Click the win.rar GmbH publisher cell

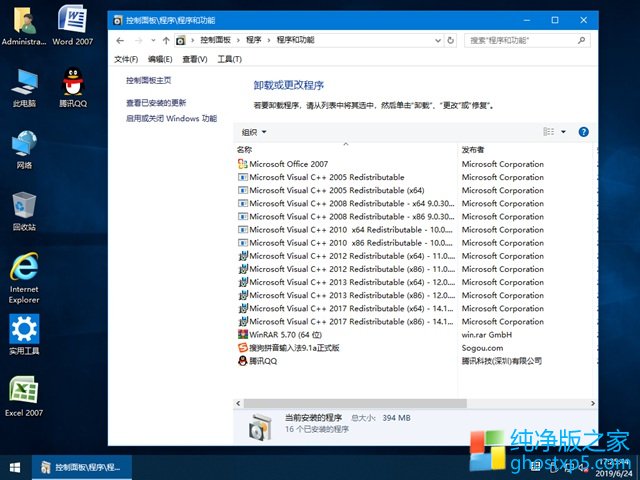tap(487, 335)
